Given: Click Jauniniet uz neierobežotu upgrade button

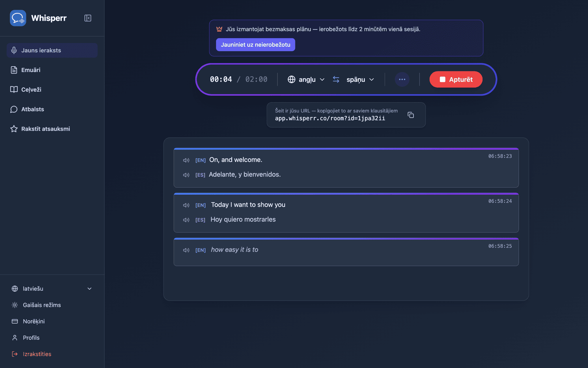Looking at the screenshot, I should (x=255, y=45).
